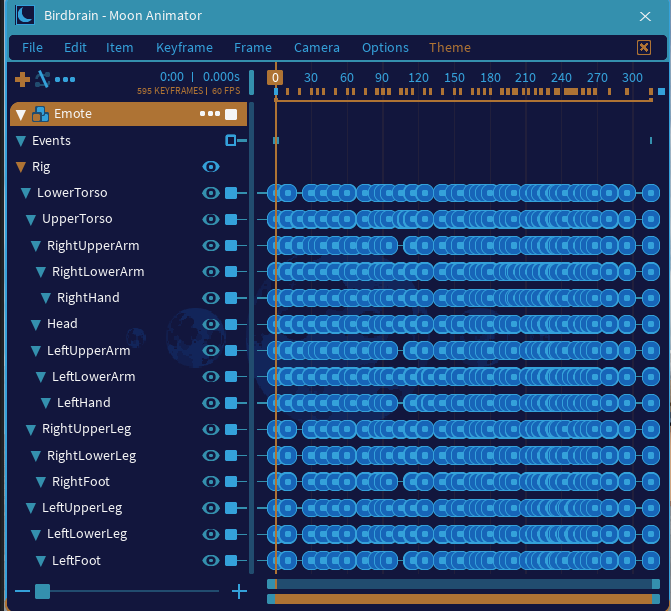Click the white square on Emote row
The height and width of the screenshot is (611, 671).
[231, 114]
